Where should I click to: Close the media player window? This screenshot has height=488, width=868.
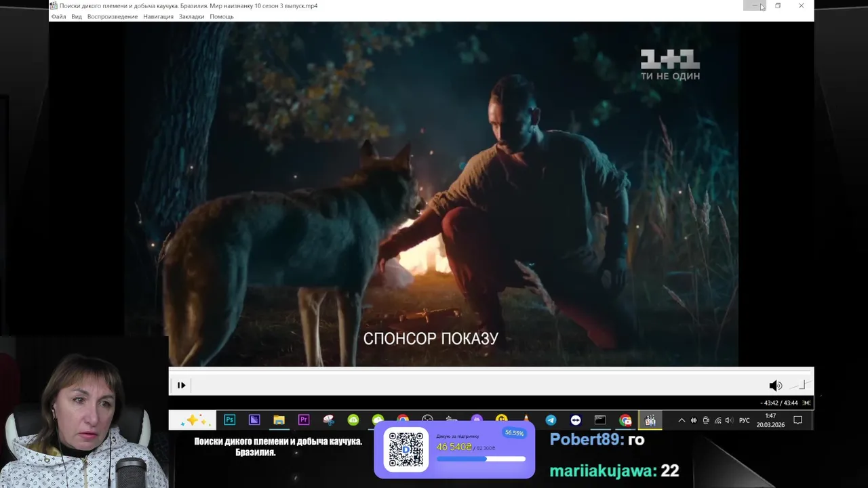tap(801, 5)
